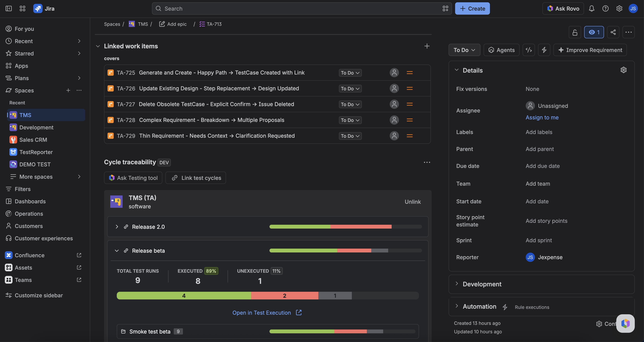Expand the Development panel
Screen dimensions: 644x342
tap(456, 284)
